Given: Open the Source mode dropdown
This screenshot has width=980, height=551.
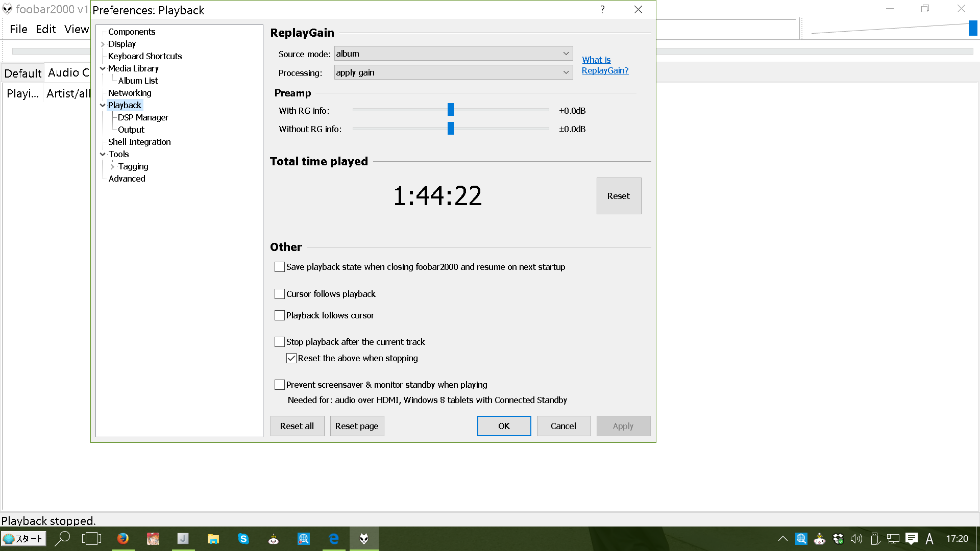Looking at the screenshot, I should 453,54.
